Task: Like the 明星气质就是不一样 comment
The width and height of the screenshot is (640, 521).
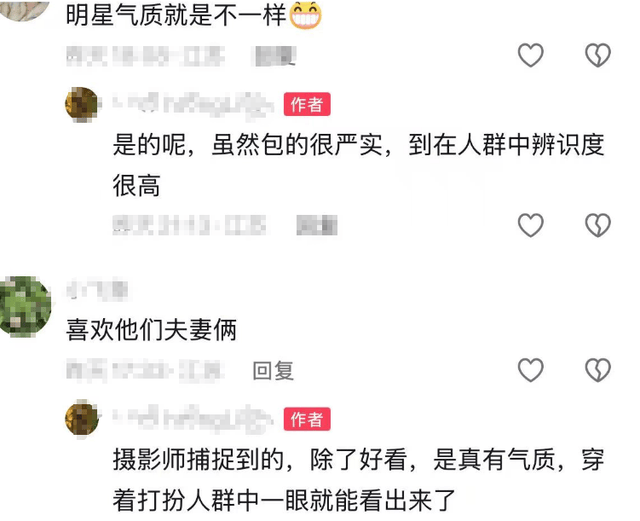Action: click(x=531, y=55)
